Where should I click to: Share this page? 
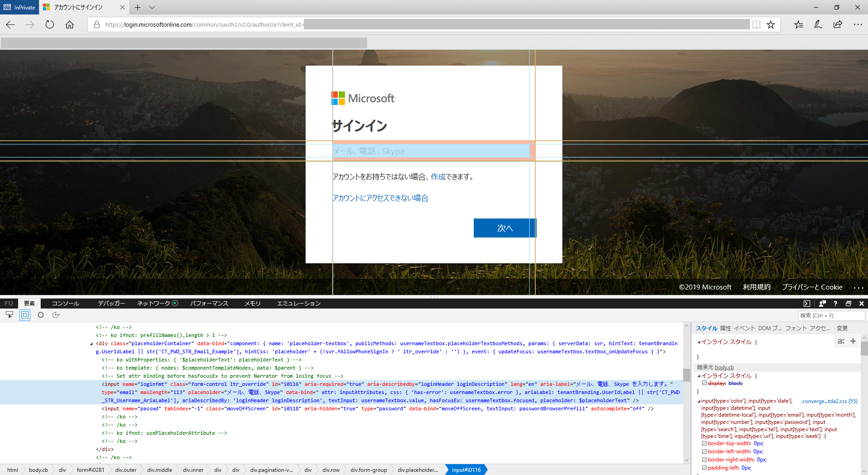[838, 24]
